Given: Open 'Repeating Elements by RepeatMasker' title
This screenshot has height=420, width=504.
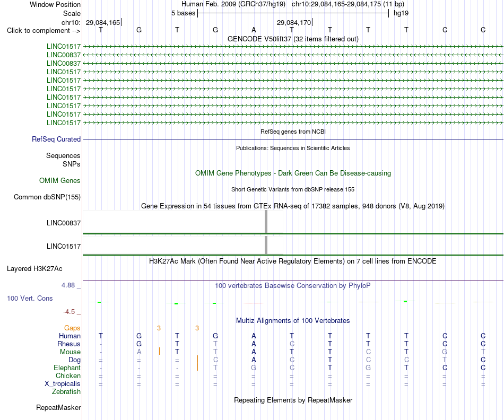Looking at the screenshot, I should (x=293, y=400).
